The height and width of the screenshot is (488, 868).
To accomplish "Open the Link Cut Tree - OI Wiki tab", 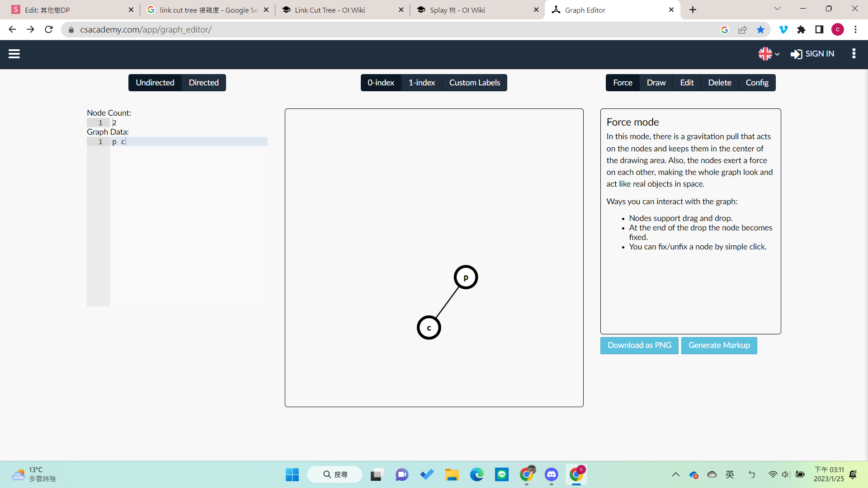I will point(330,10).
